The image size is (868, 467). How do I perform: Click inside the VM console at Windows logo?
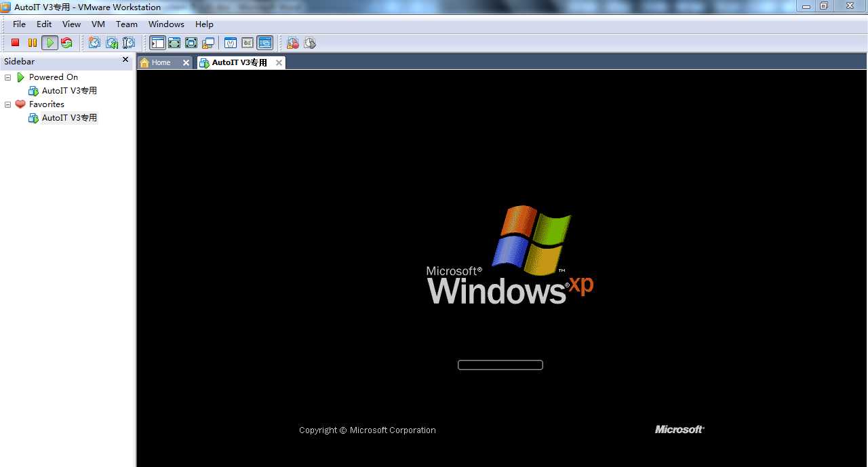point(510,256)
